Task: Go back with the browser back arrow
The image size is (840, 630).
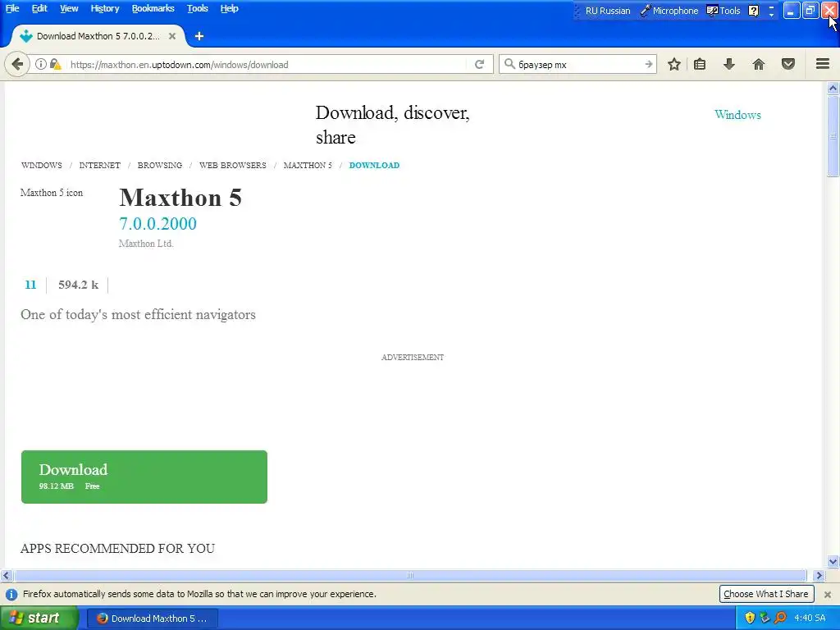Action: point(17,64)
